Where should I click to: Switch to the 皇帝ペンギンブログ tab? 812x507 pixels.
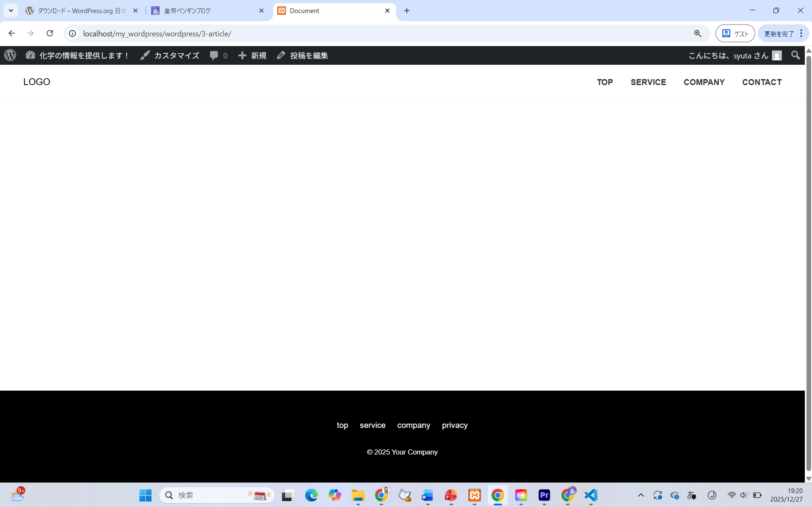point(207,11)
